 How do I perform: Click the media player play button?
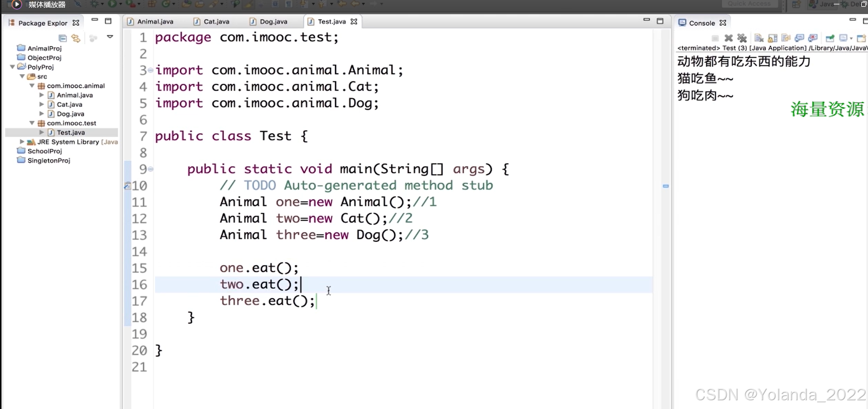coord(16,4)
